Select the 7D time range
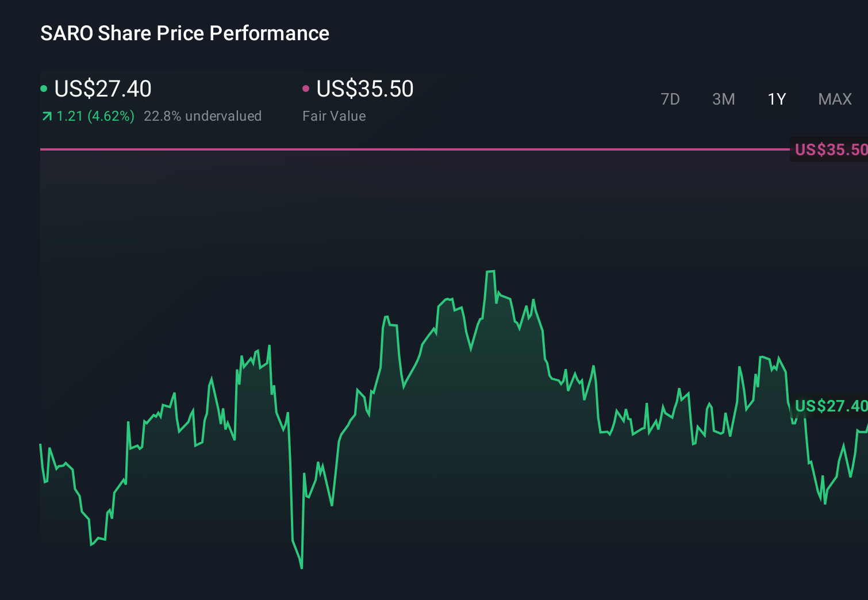868x600 pixels. (670, 99)
